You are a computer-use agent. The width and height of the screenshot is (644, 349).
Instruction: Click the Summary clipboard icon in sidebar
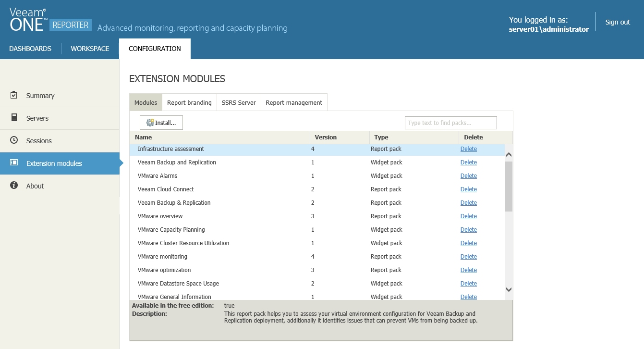[14, 95]
